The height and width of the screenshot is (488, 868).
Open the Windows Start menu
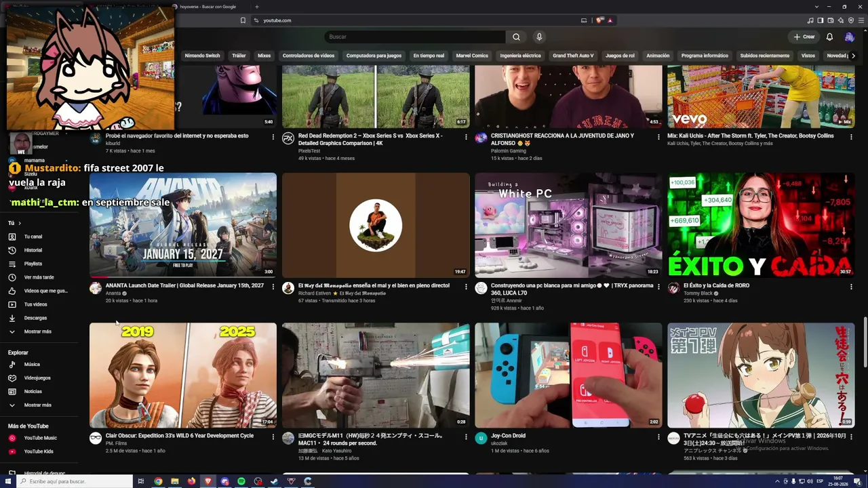coord(7,481)
